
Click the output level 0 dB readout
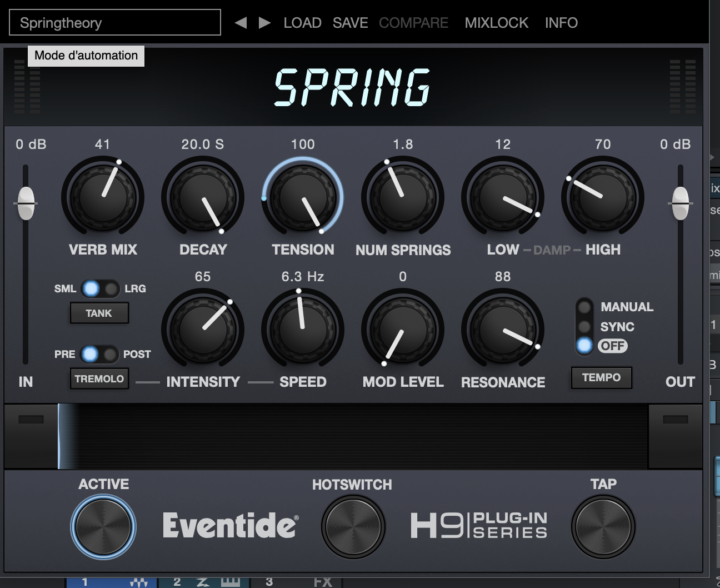(x=676, y=144)
